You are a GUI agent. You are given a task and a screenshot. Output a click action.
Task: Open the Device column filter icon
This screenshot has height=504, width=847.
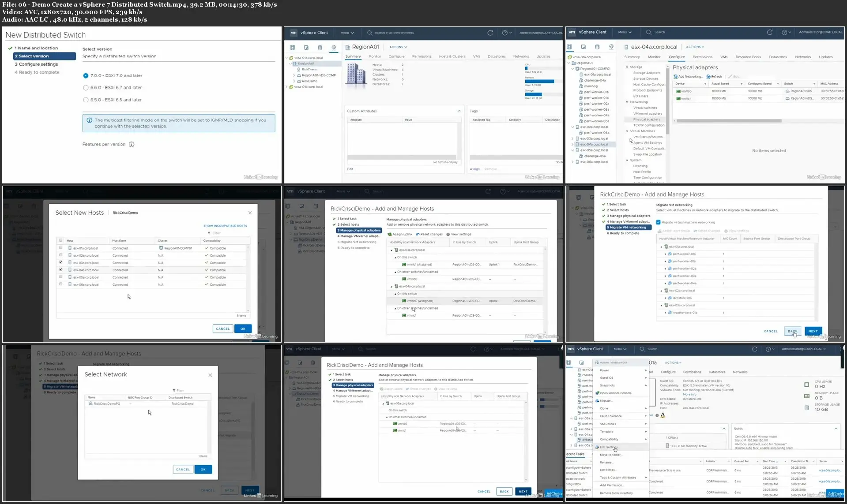[705, 84]
